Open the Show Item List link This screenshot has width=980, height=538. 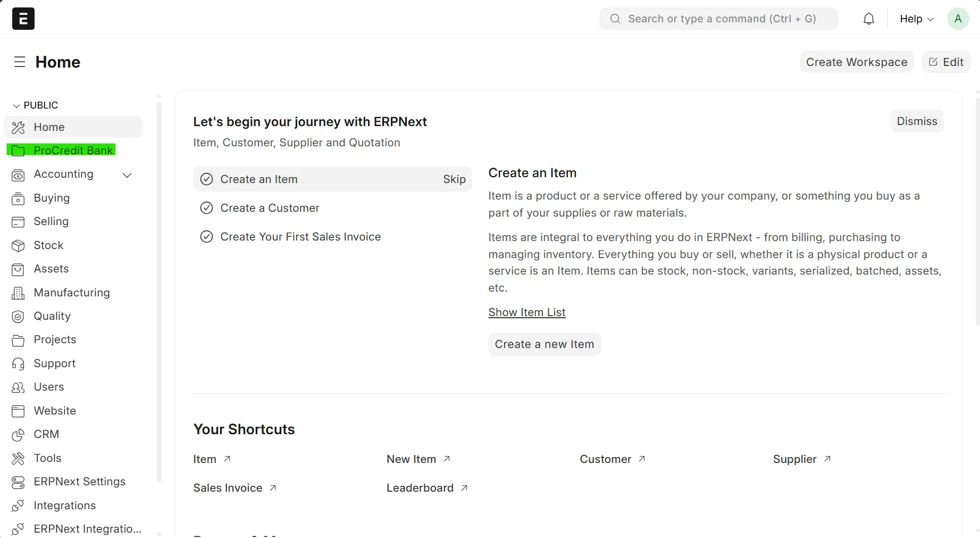pyautogui.click(x=527, y=312)
